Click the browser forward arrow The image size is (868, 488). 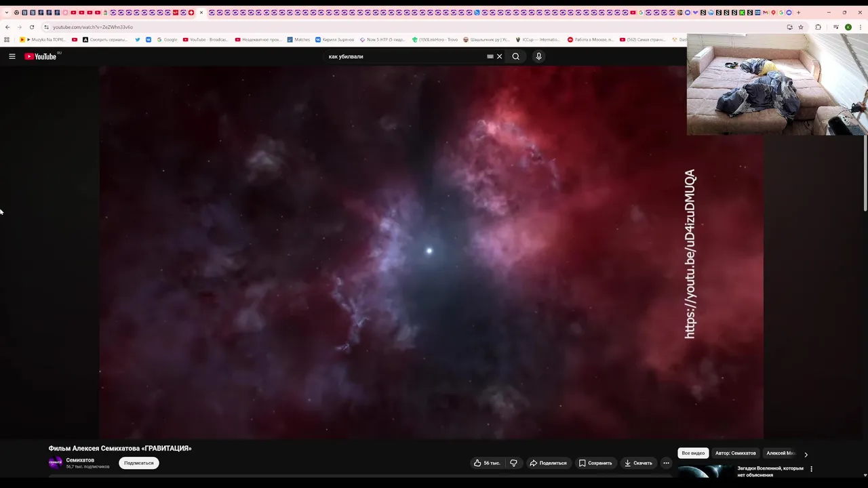[x=19, y=27]
